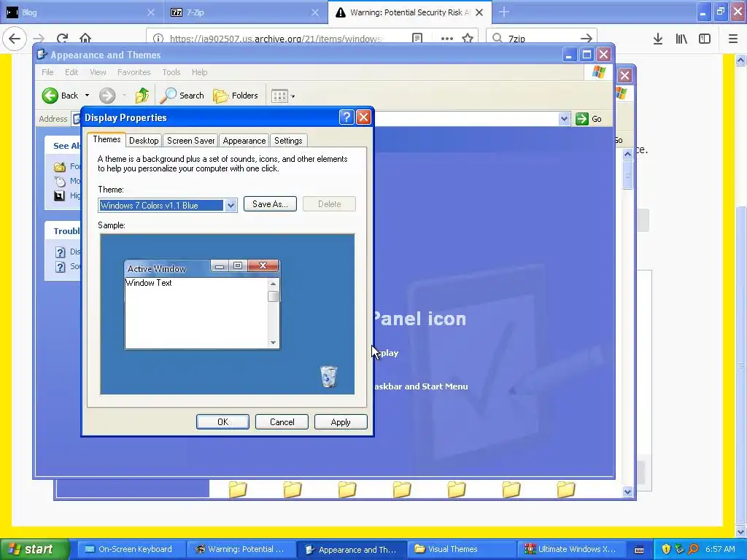Click Cancel in Display Properties
747x560 pixels.
pos(282,422)
